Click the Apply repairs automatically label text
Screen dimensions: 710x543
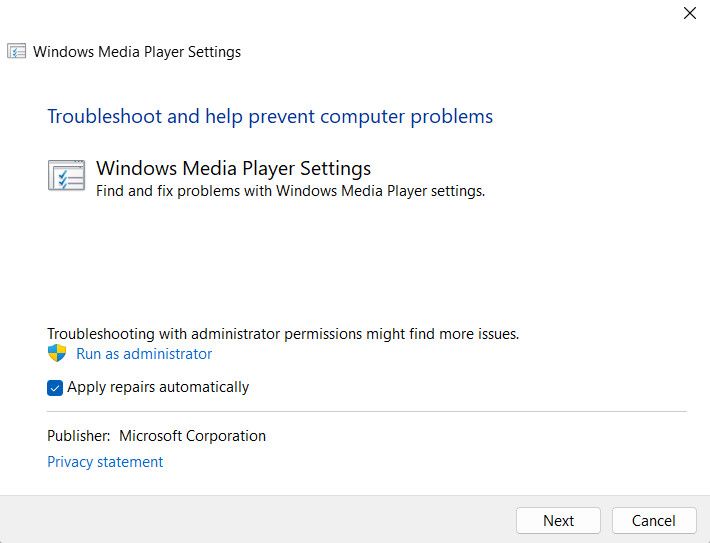(x=158, y=387)
